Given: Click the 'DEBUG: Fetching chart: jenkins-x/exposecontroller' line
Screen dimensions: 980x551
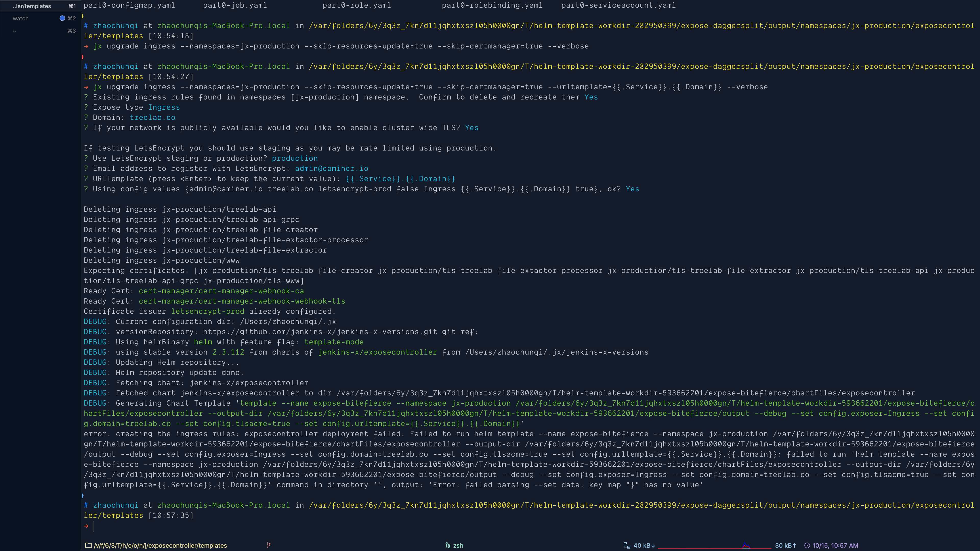Looking at the screenshot, I should tap(196, 383).
